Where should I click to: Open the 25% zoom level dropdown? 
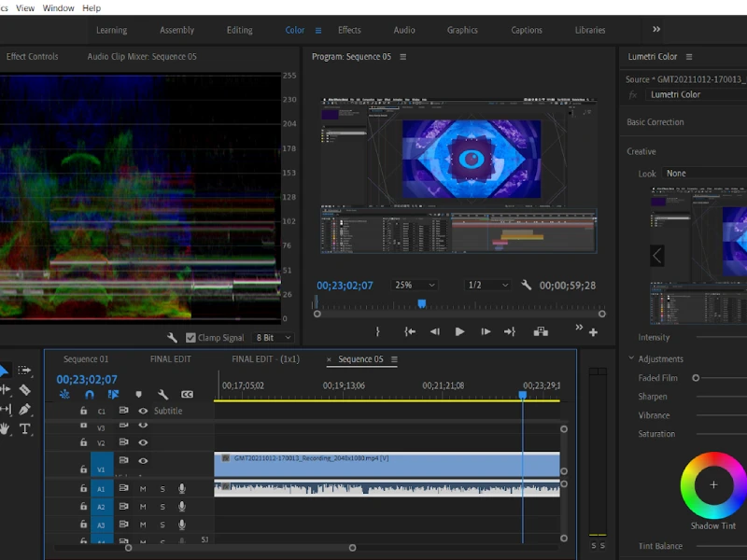click(415, 286)
